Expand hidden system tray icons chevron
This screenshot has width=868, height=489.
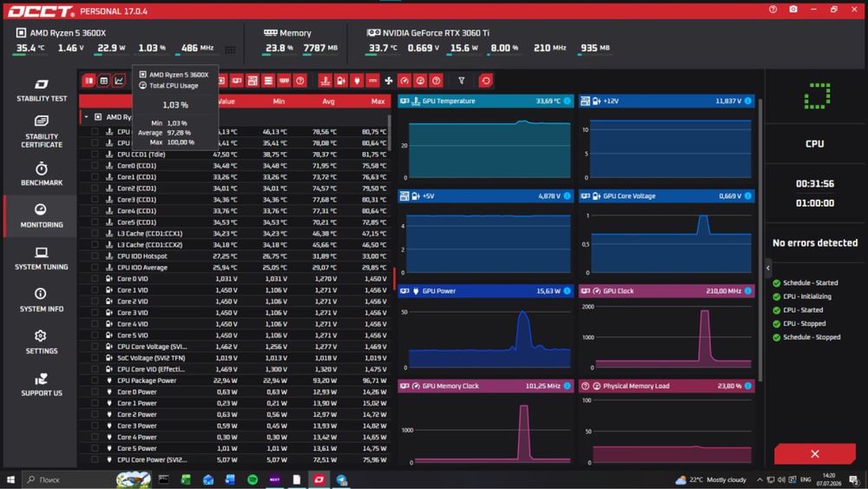tap(759, 479)
